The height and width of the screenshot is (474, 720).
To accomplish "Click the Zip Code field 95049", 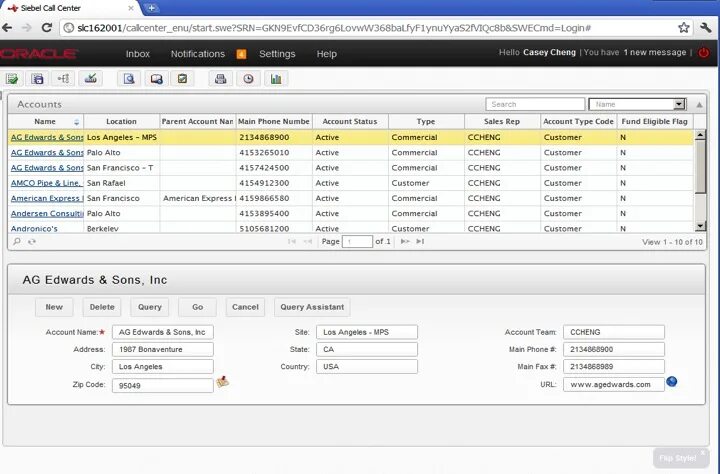I will click(x=163, y=385).
